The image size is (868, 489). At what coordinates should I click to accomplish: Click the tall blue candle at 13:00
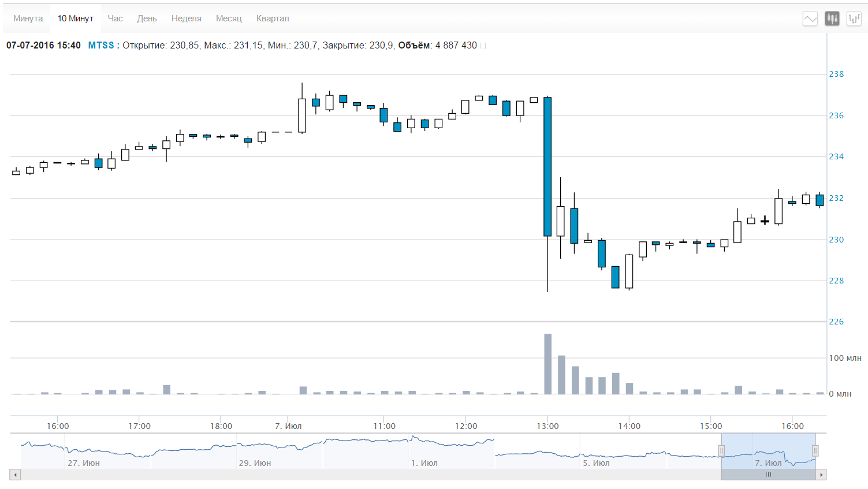click(x=547, y=167)
